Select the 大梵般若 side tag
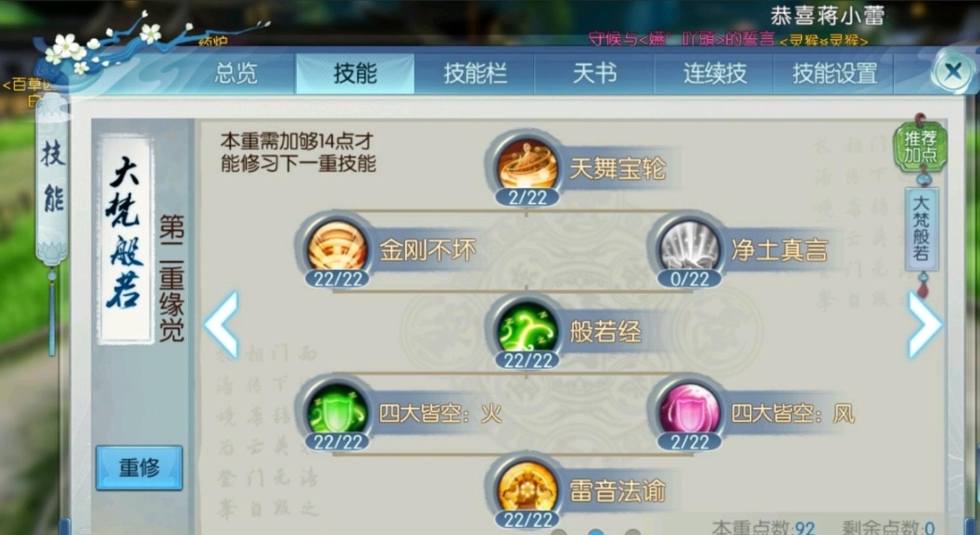 point(922,229)
